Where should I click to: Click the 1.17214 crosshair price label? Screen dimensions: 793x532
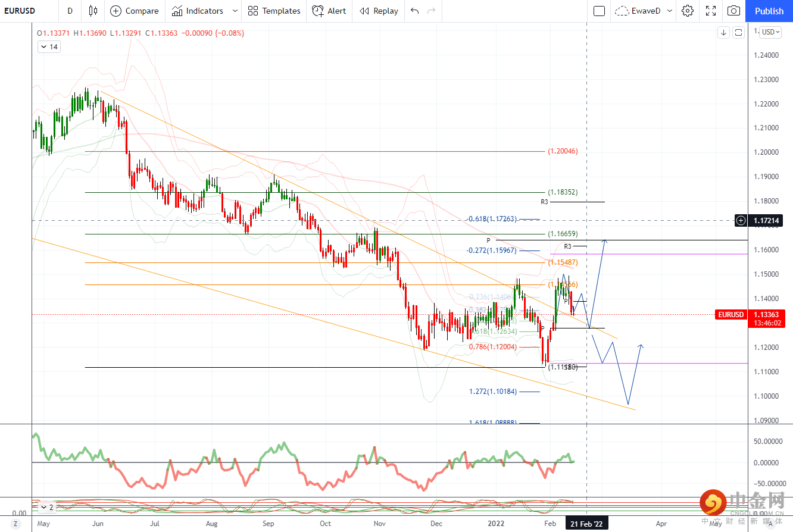point(766,221)
